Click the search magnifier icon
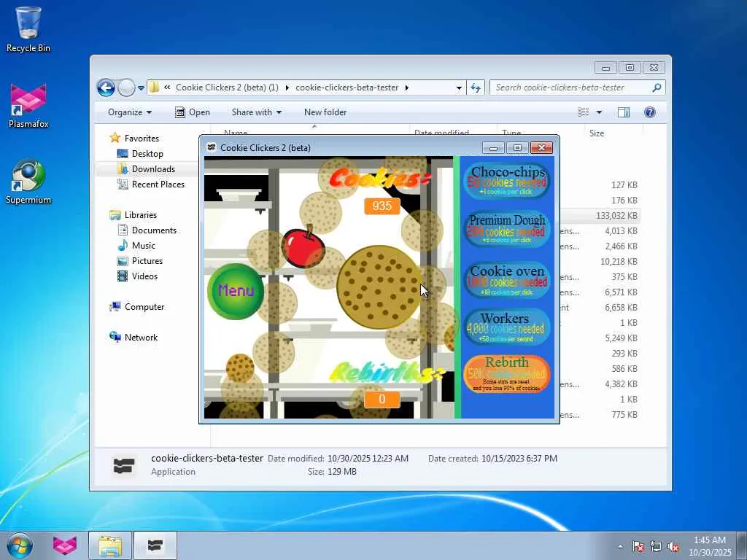The width and height of the screenshot is (747, 560). [x=657, y=87]
